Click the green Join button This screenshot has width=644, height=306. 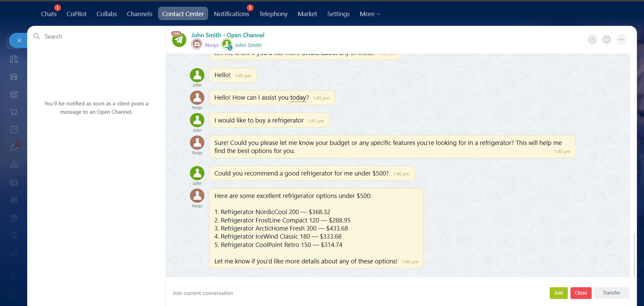558,293
